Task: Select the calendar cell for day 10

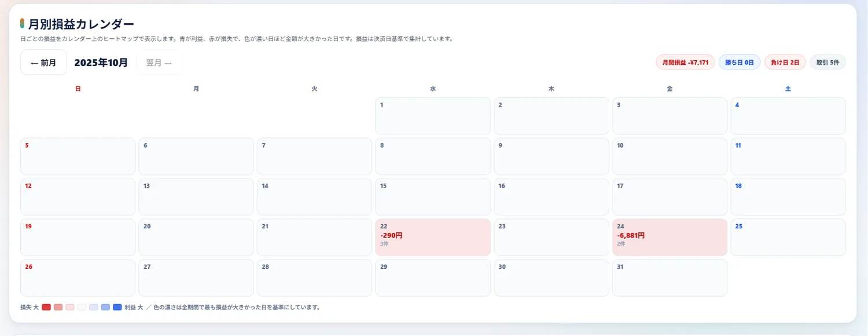Action: pos(670,156)
